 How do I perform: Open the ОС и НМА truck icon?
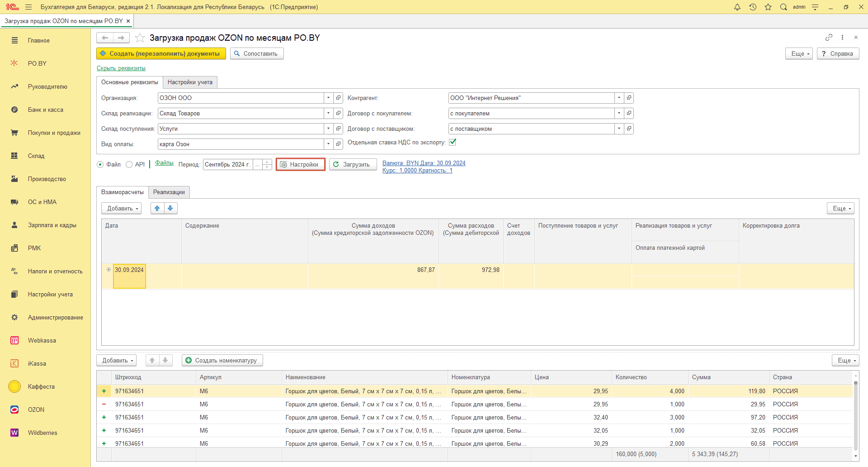click(14, 202)
